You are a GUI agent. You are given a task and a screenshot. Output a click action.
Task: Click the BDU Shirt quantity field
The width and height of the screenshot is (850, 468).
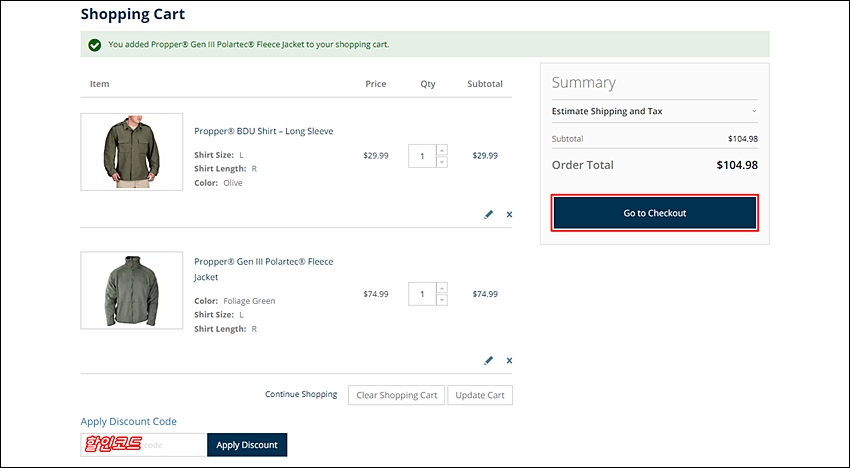point(422,156)
